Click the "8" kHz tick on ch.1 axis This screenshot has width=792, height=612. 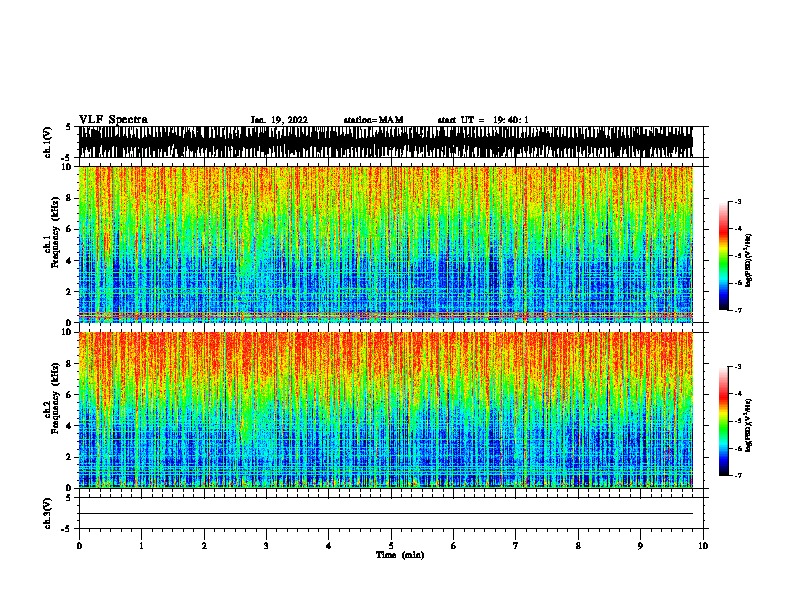click(x=70, y=198)
